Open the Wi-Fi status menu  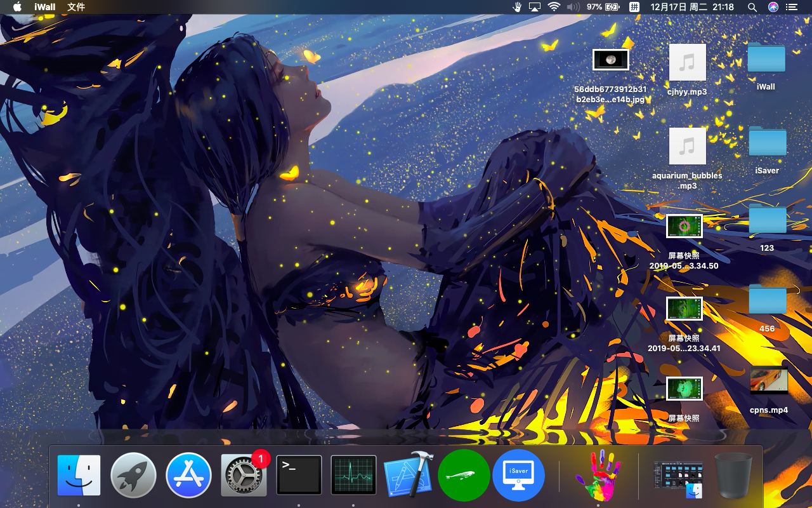click(554, 7)
